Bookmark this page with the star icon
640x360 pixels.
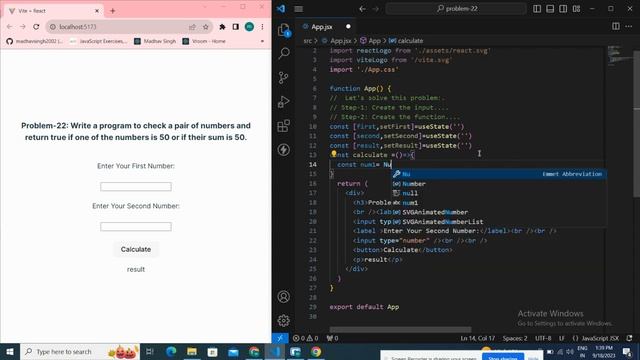click(205, 27)
